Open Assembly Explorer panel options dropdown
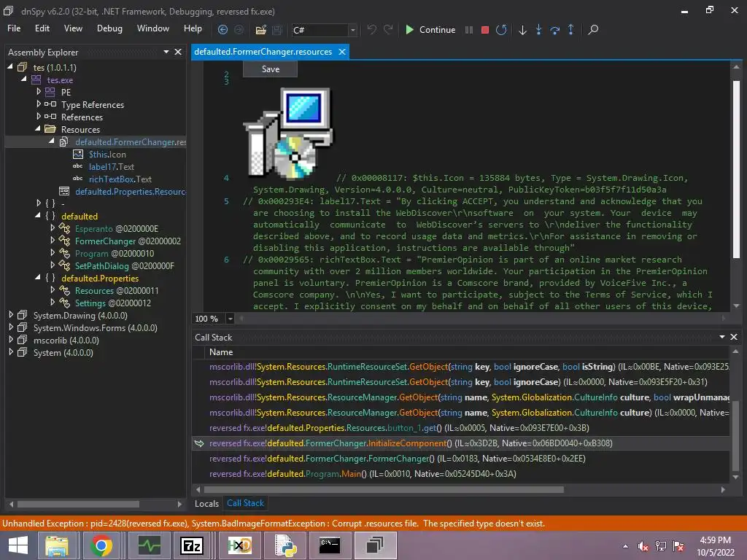This screenshot has width=747, height=560. (x=166, y=52)
